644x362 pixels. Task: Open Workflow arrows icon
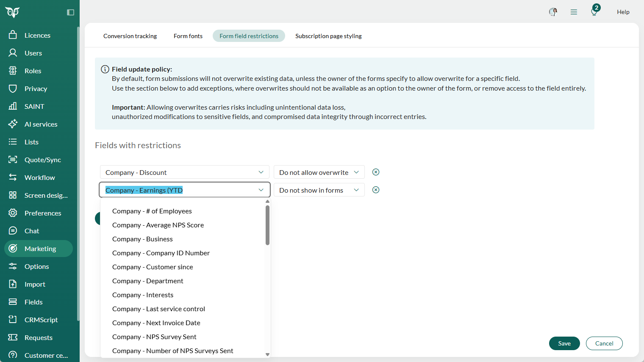click(13, 177)
